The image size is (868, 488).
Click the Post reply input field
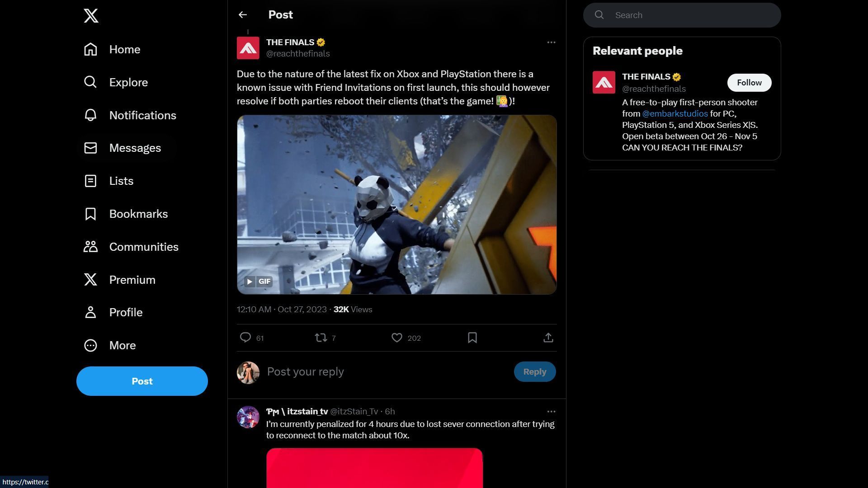[387, 372]
